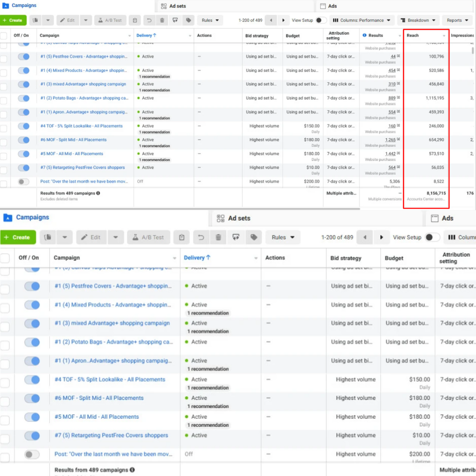The image size is (476, 476).
Task: Click clipboard icon in upper panel toolbar
Action: [x=135, y=20]
